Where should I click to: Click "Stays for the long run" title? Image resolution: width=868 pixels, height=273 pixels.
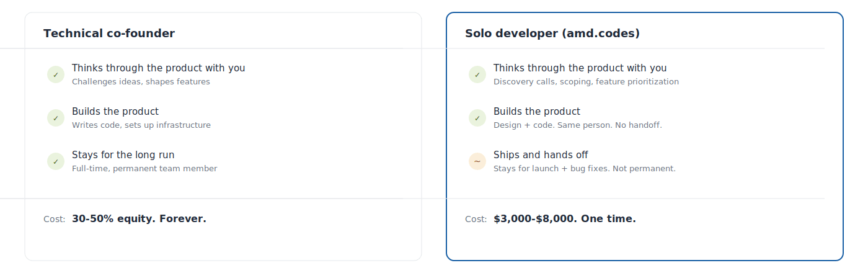click(123, 155)
